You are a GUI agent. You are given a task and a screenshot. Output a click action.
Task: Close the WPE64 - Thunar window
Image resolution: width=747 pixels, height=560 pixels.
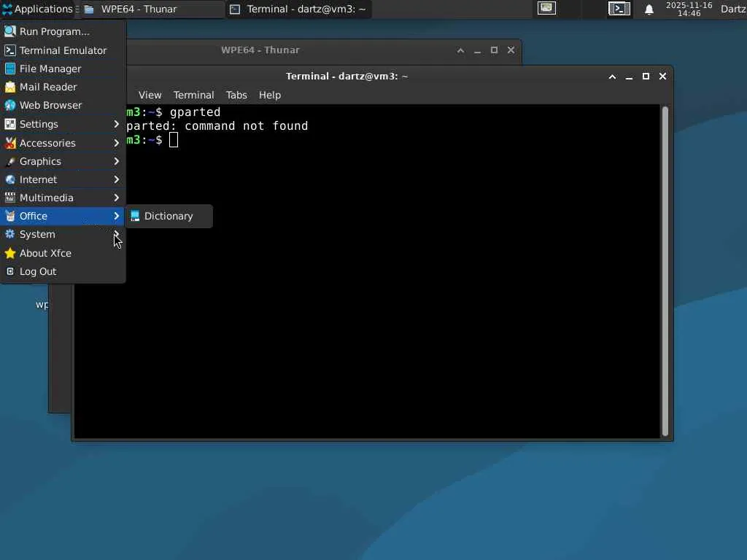point(511,50)
